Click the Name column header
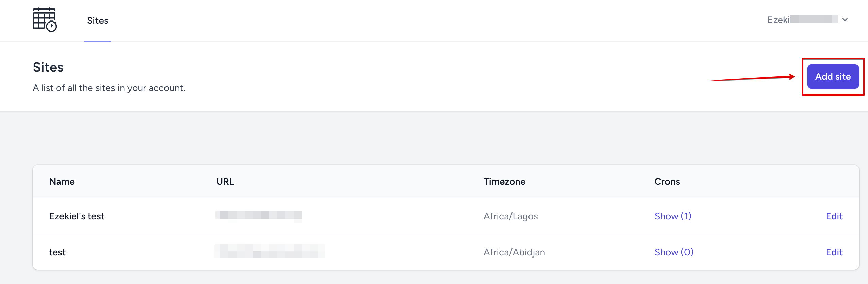This screenshot has height=284, width=868. [62, 182]
